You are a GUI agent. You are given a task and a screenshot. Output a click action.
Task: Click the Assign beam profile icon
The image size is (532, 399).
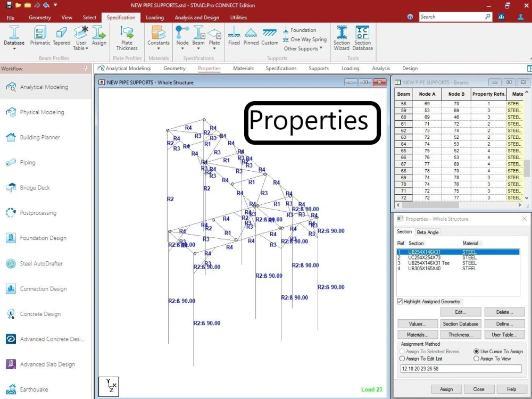point(99,36)
